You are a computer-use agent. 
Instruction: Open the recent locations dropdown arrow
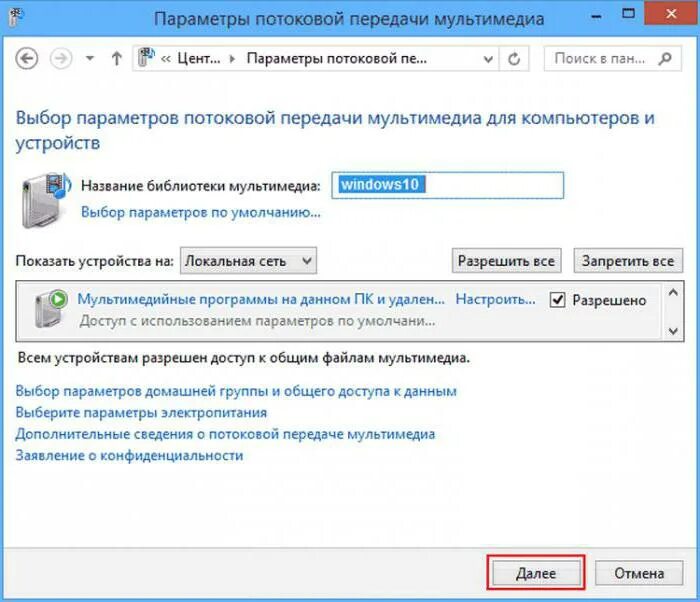[90, 59]
